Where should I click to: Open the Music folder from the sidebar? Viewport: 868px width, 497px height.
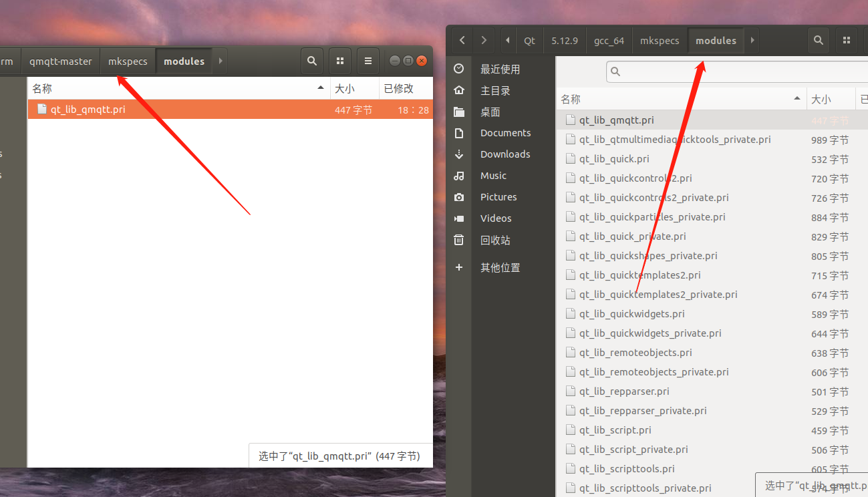(x=493, y=175)
